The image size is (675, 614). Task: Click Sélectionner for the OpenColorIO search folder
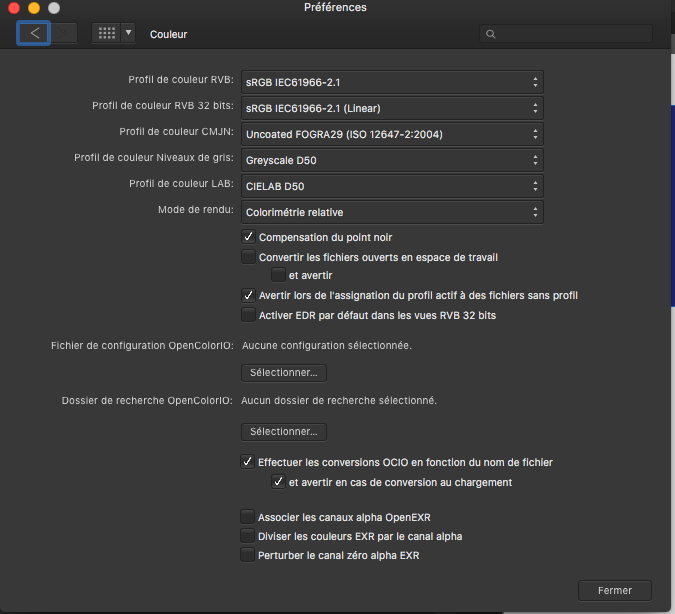pos(284,432)
